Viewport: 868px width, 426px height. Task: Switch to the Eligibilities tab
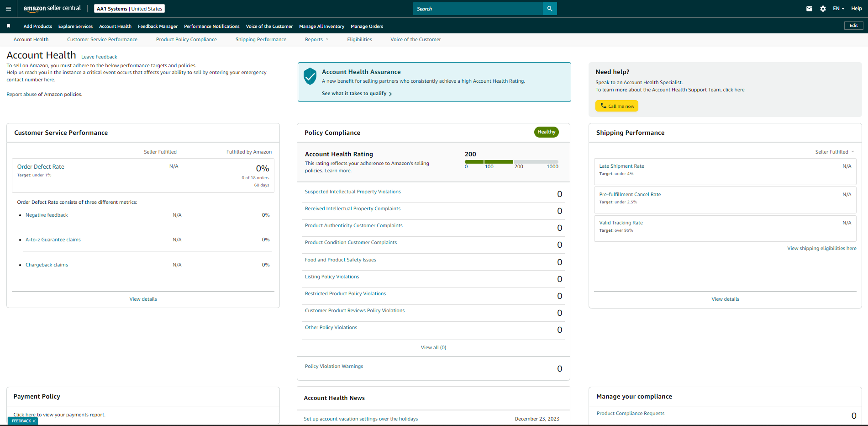coord(359,40)
